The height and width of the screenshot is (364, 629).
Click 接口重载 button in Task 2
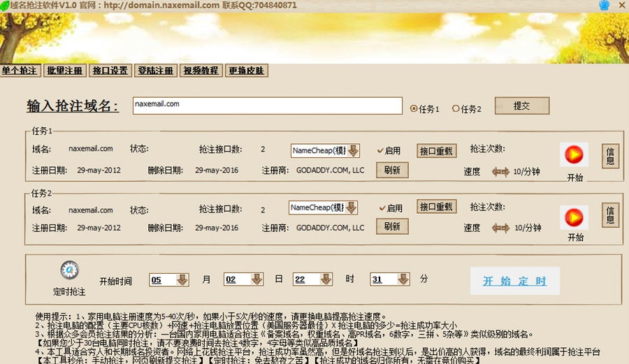tap(436, 207)
